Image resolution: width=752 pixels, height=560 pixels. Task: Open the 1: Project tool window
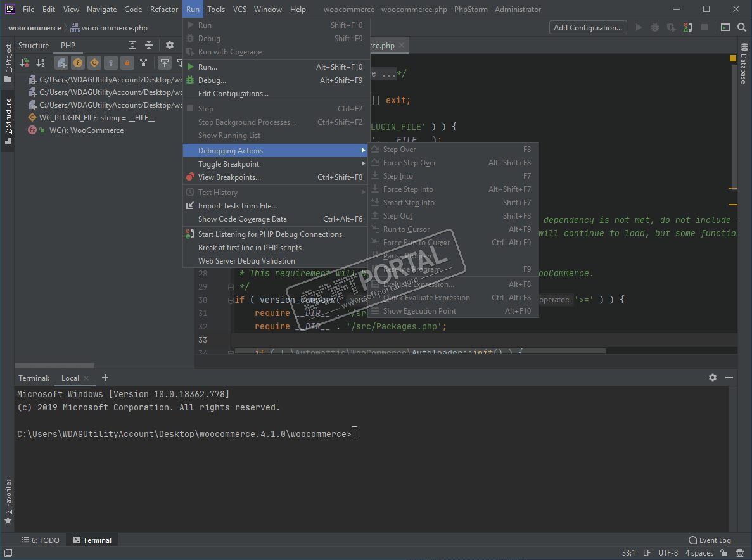(x=8, y=62)
